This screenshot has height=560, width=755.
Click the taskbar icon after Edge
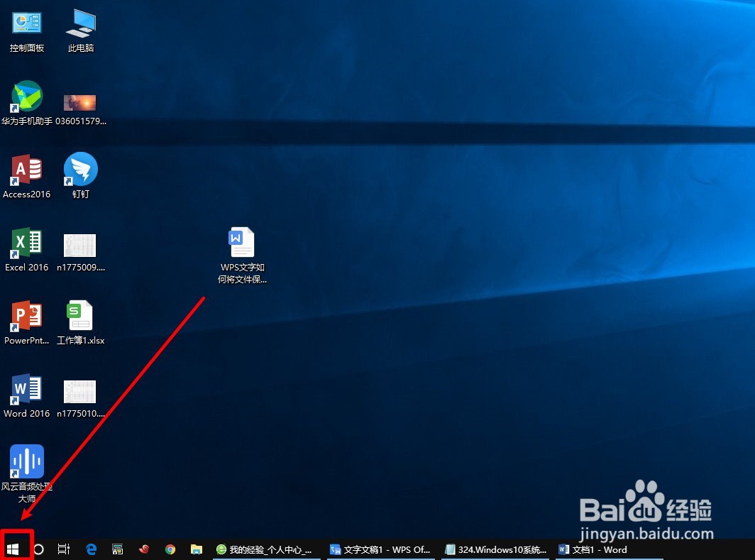coord(118,549)
